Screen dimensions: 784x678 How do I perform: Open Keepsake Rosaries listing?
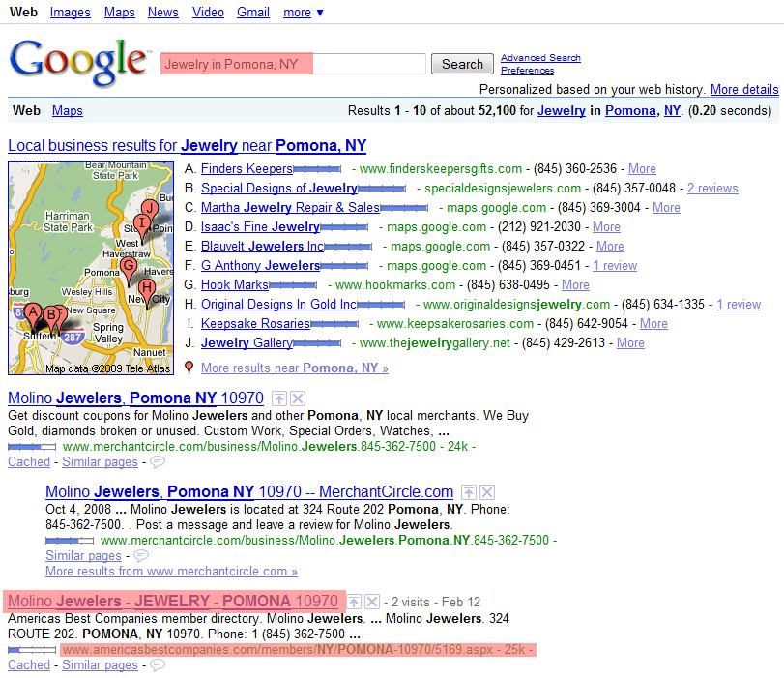tap(255, 324)
